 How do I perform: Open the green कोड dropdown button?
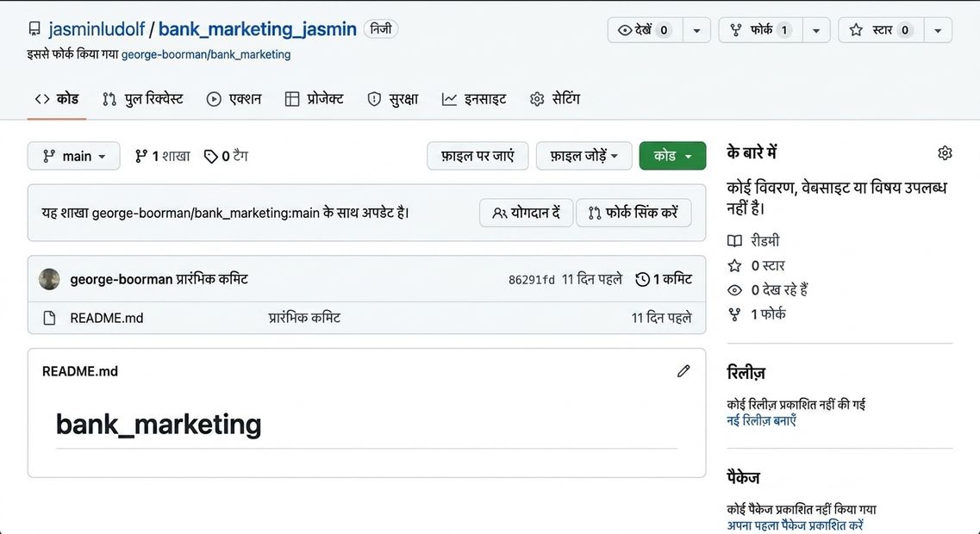[x=672, y=156]
